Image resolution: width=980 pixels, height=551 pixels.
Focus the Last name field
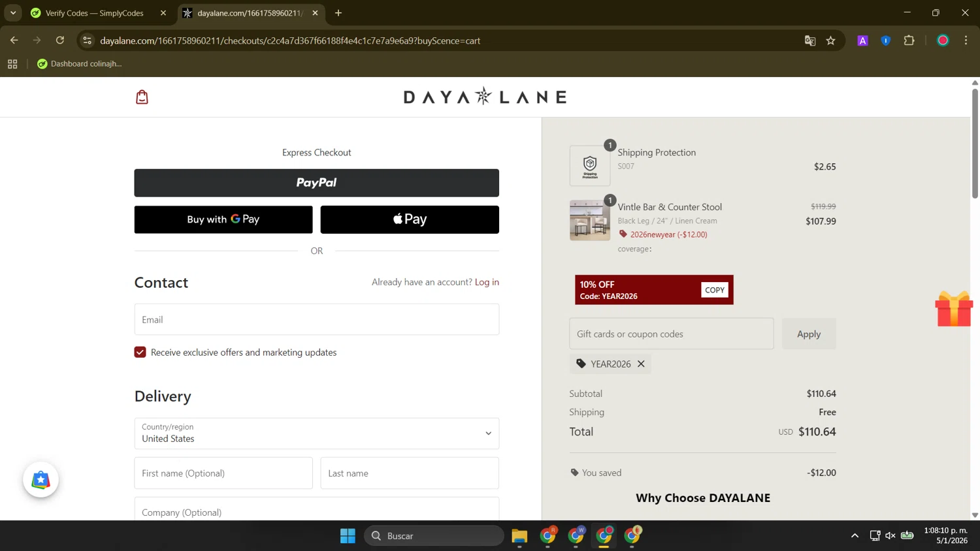click(x=410, y=473)
